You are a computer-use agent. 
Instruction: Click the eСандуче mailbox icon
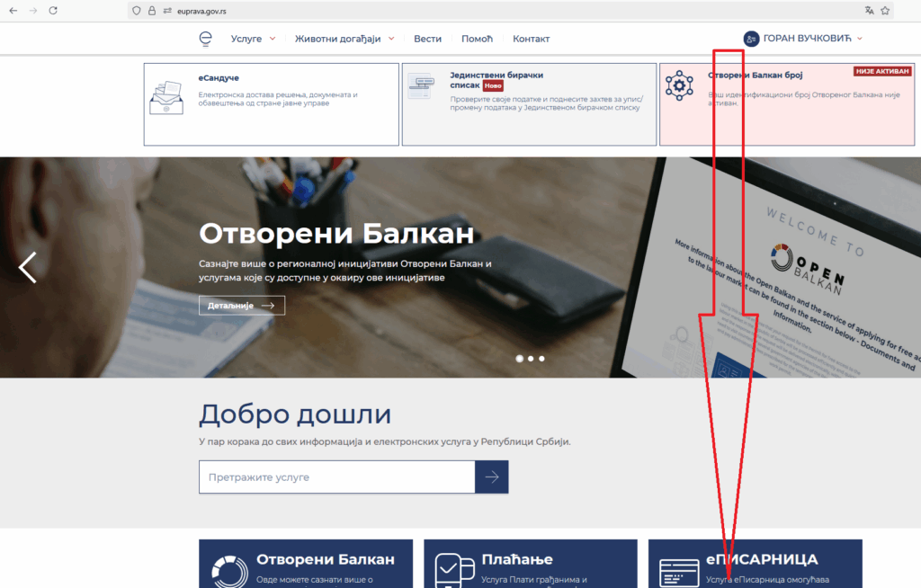tap(166, 97)
